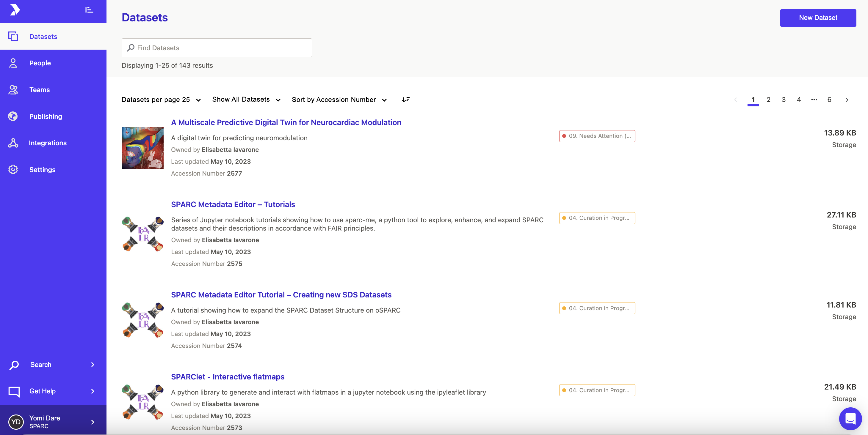Viewport: 868px width, 435px height.
Task: Collapse the sidebar with the menu icon
Action: pyautogui.click(x=89, y=10)
